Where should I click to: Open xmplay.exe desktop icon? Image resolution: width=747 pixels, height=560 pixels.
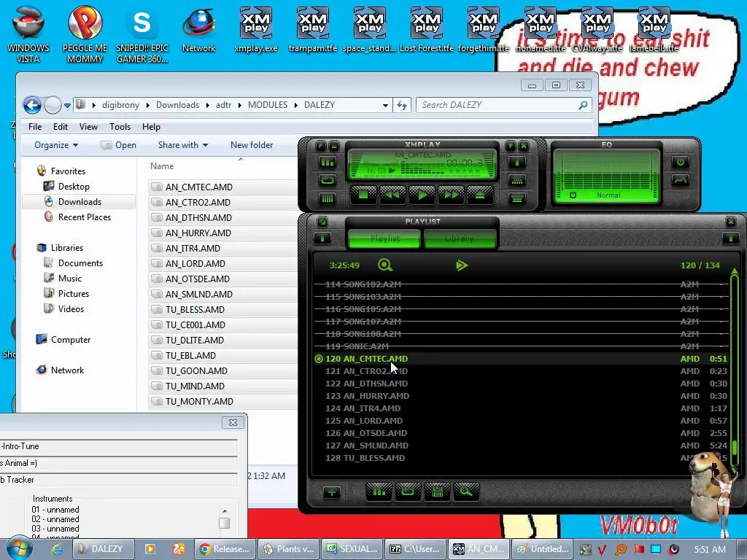pyautogui.click(x=256, y=29)
